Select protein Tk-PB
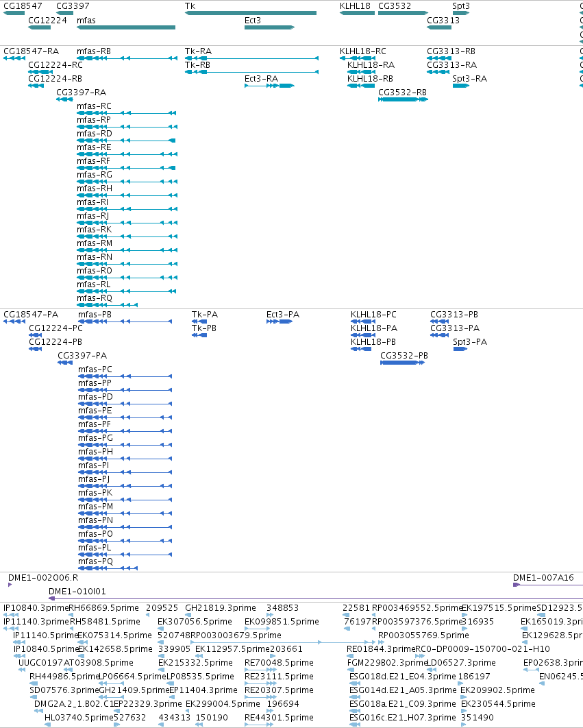This screenshot has width=583, height=728. [x=199, y=335]
